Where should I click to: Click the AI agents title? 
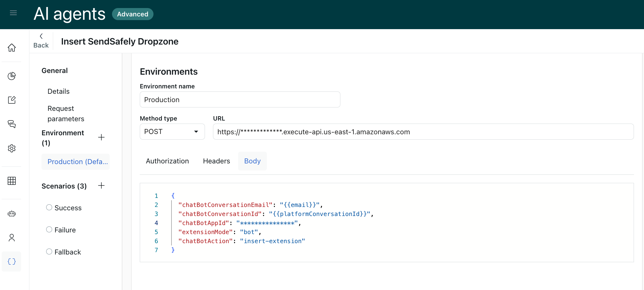point(70,14)
